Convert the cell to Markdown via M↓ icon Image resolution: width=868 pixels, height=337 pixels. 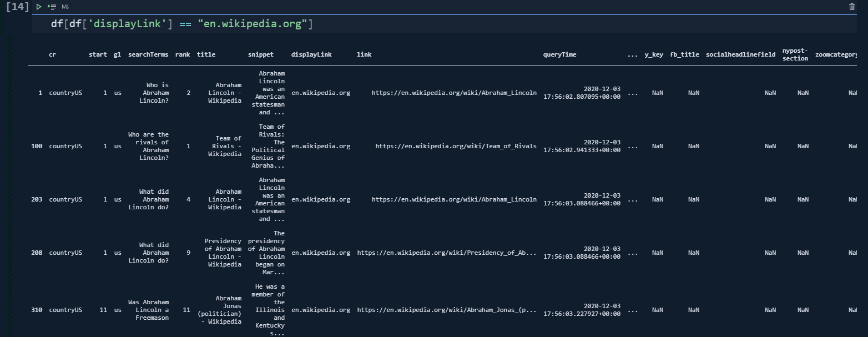65,7
